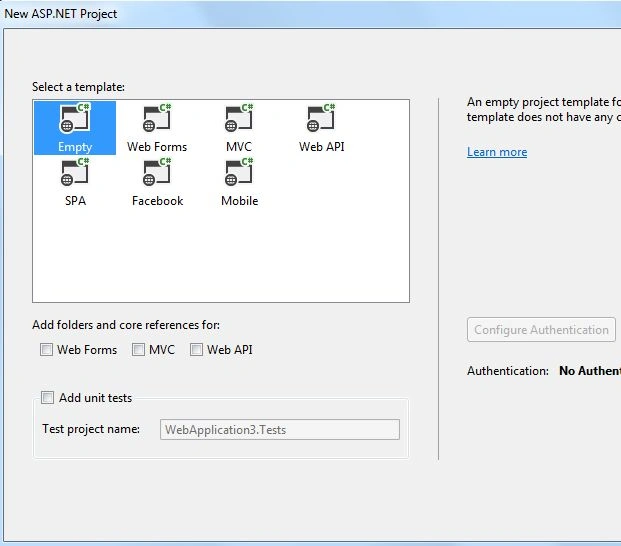Check the MVC core references checkbox
This screenshot has width=621, height=546.
(138, 350)
